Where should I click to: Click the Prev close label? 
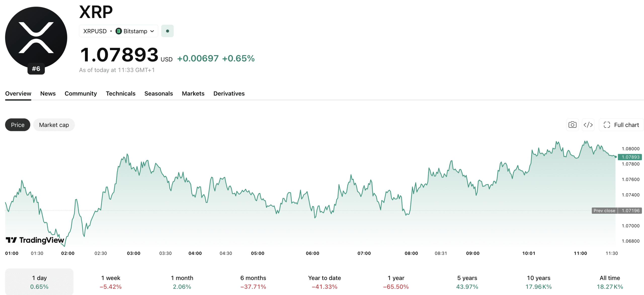tap(604, 210)
